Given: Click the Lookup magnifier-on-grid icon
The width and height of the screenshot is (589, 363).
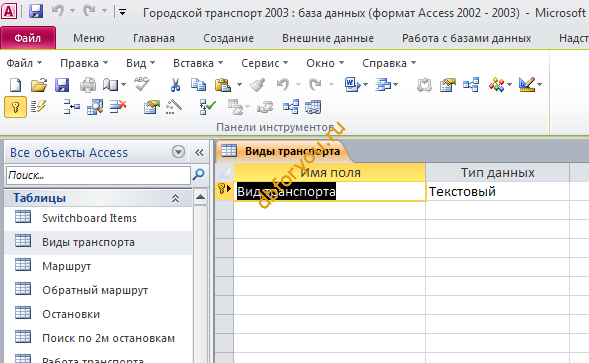Looking at the screenshot, I should click(95, 107).
